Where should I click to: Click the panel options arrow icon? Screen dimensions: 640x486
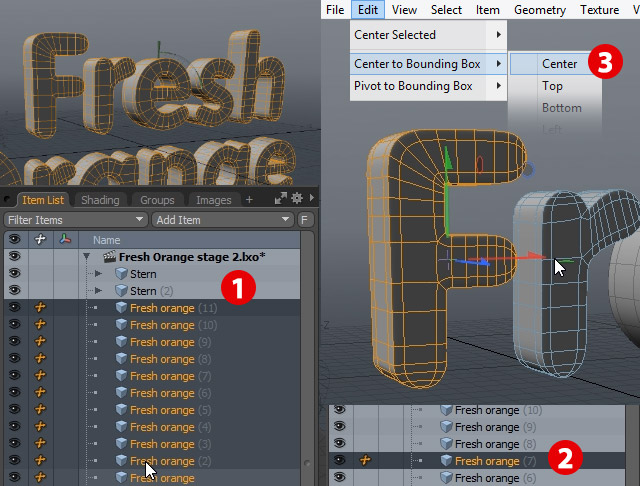pos(312,198)
